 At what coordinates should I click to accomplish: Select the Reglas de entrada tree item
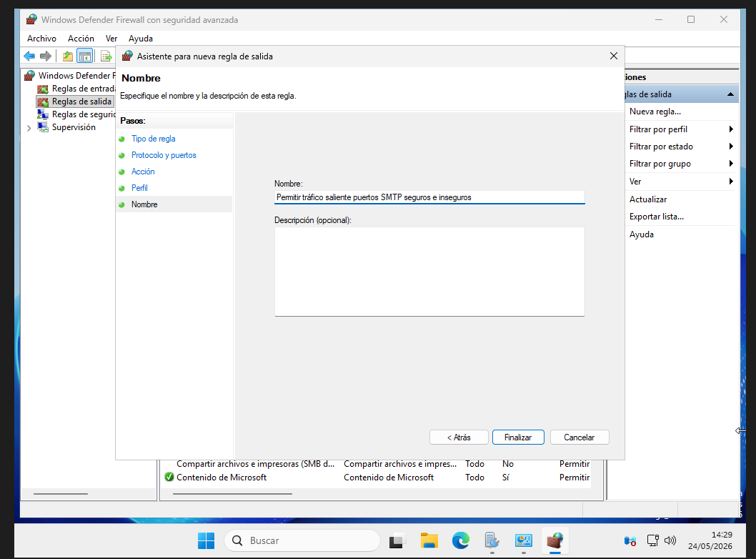coord(84,89)
